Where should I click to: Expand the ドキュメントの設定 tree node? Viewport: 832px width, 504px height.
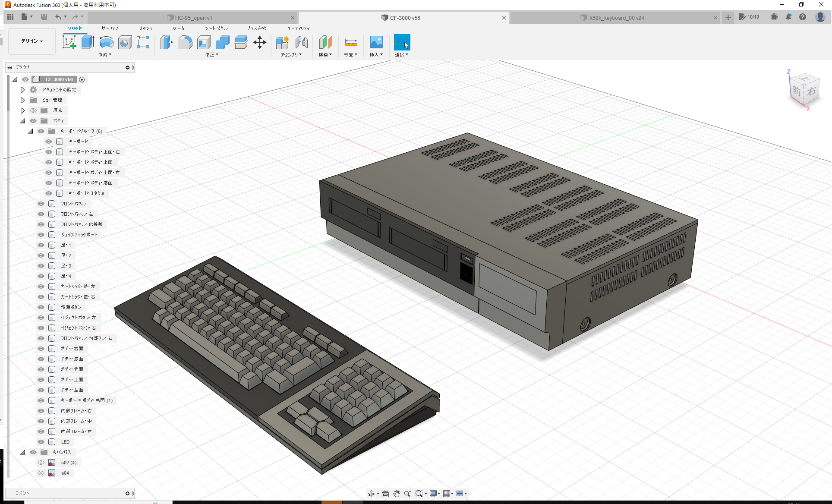(x=22, y=89)
